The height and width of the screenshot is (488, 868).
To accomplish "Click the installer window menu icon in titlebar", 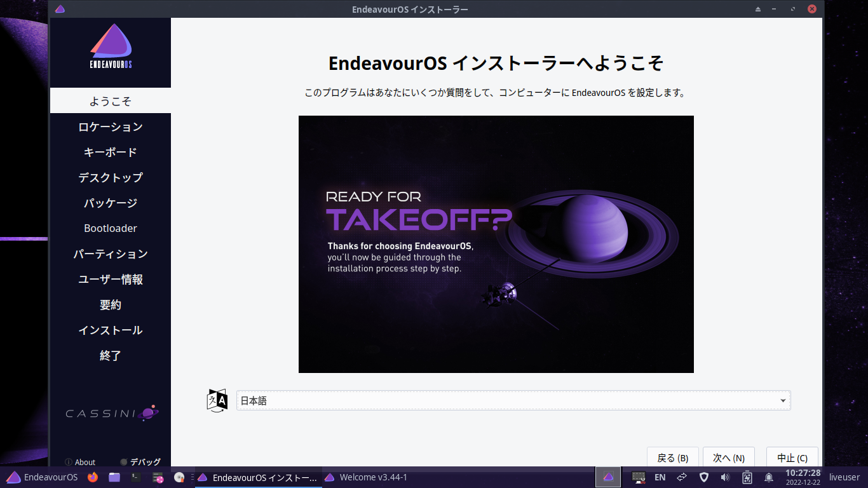I will [x=59, y=9].
